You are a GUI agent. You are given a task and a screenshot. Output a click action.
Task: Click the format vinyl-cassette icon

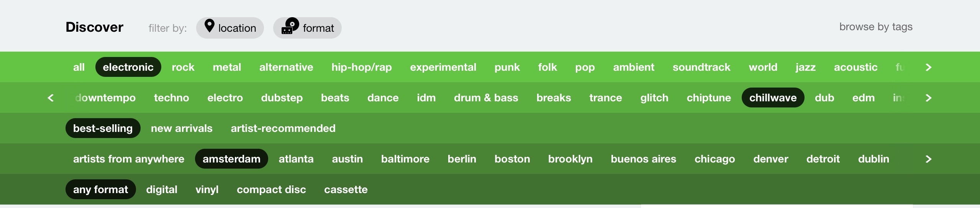290,26
